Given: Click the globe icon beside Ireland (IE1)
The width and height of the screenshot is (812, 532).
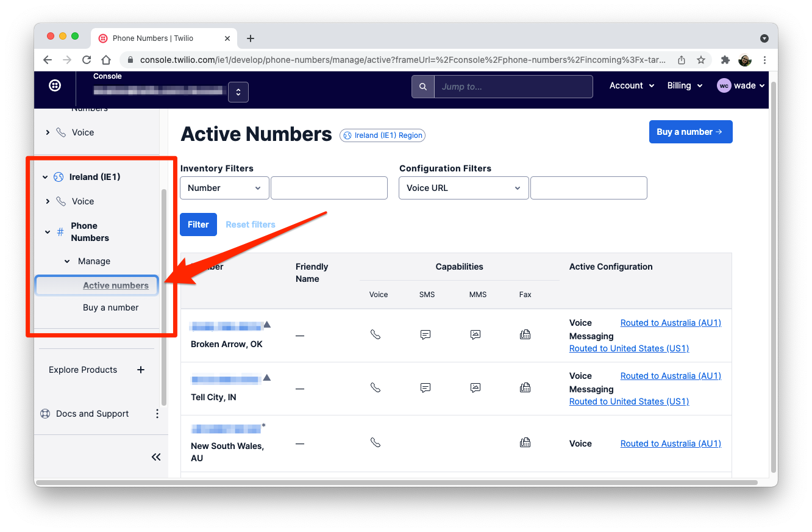Looking at the screenshot, I should point(58,176).
